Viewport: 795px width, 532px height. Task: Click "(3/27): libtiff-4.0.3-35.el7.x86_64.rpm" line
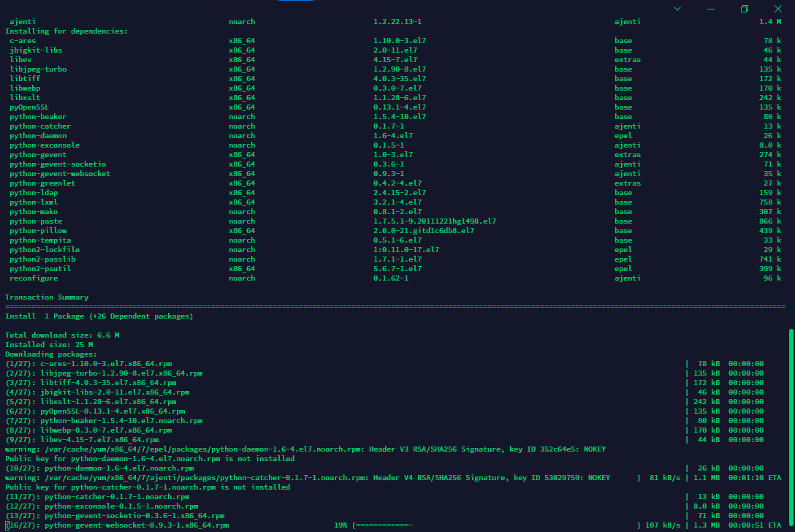[91, 383]
